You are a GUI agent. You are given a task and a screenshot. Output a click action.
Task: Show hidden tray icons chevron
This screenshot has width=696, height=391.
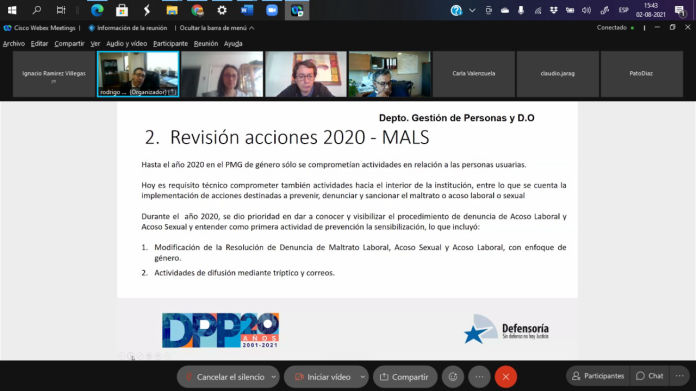472,10
